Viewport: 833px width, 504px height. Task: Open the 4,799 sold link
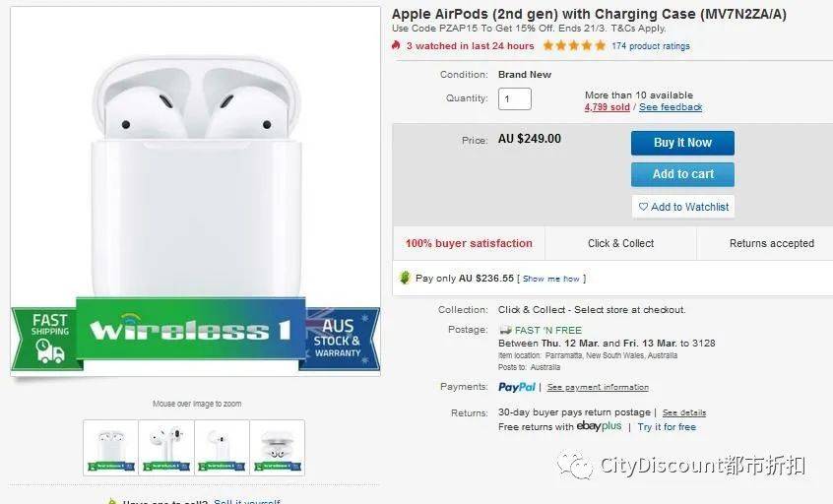pyautogui.click(x=607, y=107)
